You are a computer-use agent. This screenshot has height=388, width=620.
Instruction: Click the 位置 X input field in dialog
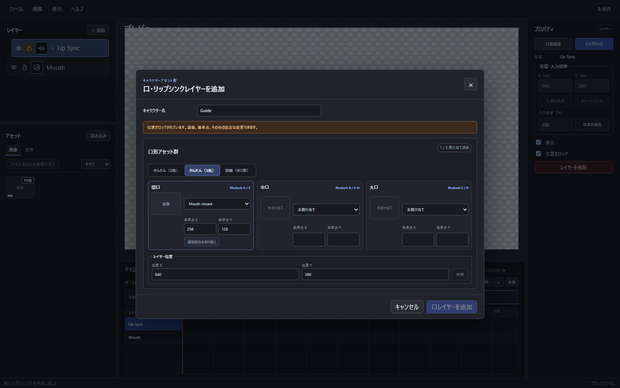tap(225, 274)
